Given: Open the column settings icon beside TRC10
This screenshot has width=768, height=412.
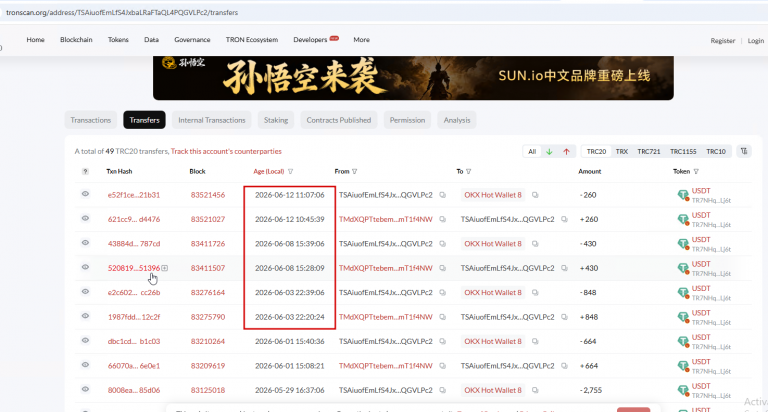Looking at the screenshot, I should pyautogui.click(x=744, y=151).
